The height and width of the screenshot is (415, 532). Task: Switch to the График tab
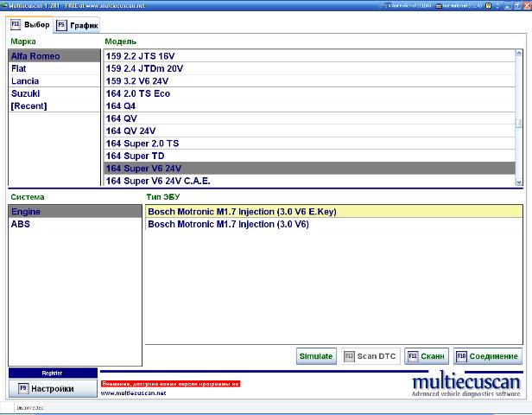point(78,25)
